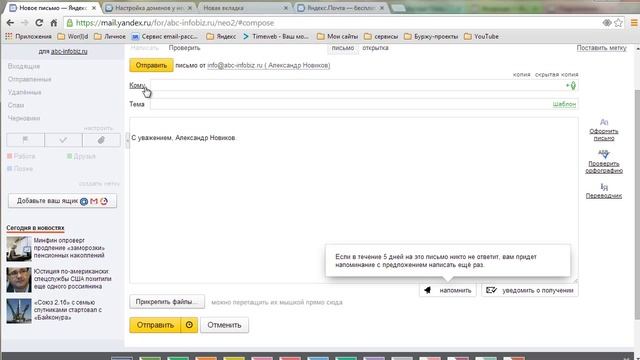Open Шаблон template dropdown
640x360 pixels.
(564, 104)
